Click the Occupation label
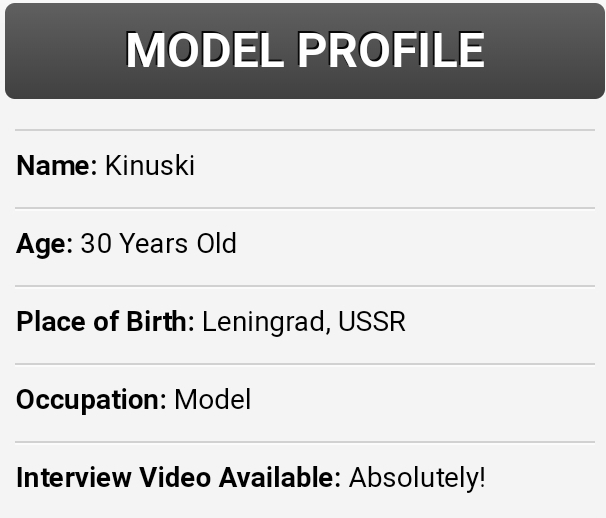Screen dimensions: 606x518 coord(91,400)
